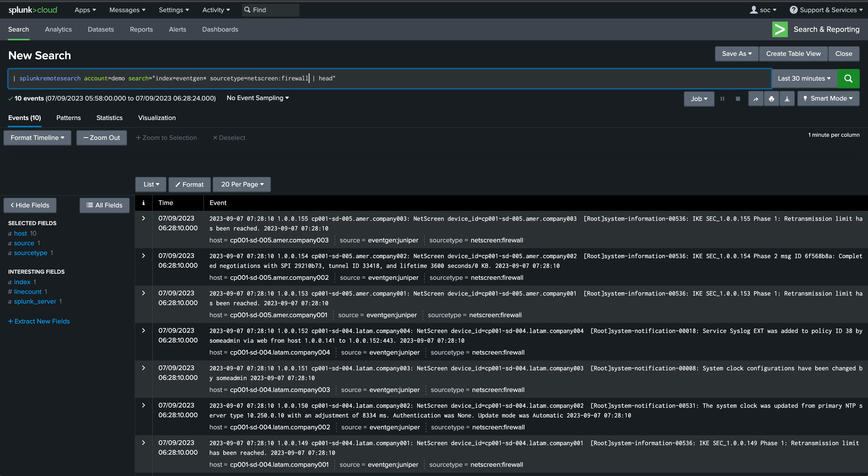Image resolution: width=868 pixels, height=476 pixels.
Task: Switch to the Statistics tab
Action: click(110, 118)
